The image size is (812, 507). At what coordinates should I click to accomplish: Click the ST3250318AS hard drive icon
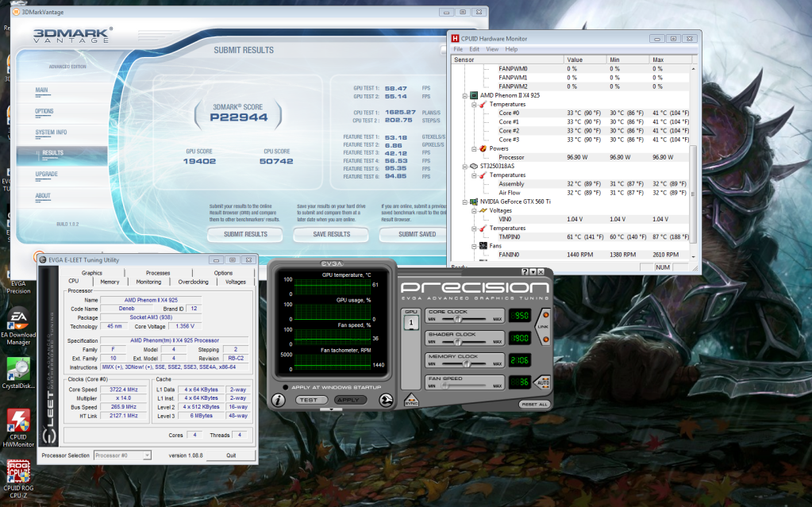[473, 167]
